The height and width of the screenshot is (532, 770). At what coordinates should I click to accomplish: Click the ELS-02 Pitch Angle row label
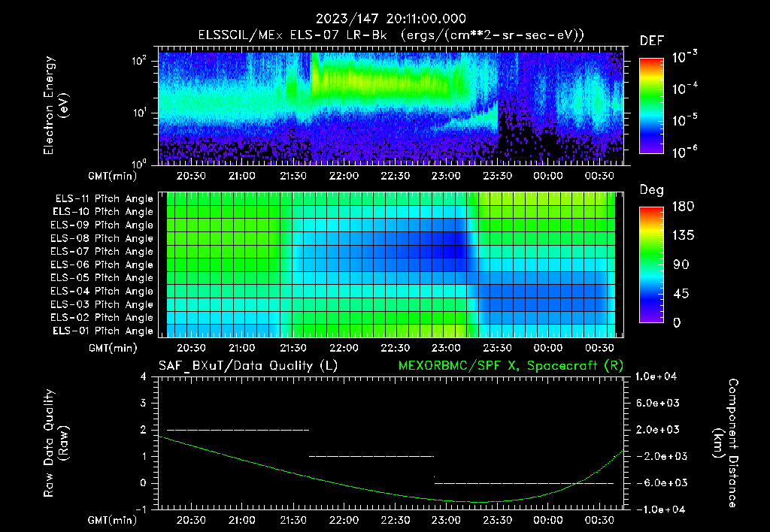click(x=102, y=318)
